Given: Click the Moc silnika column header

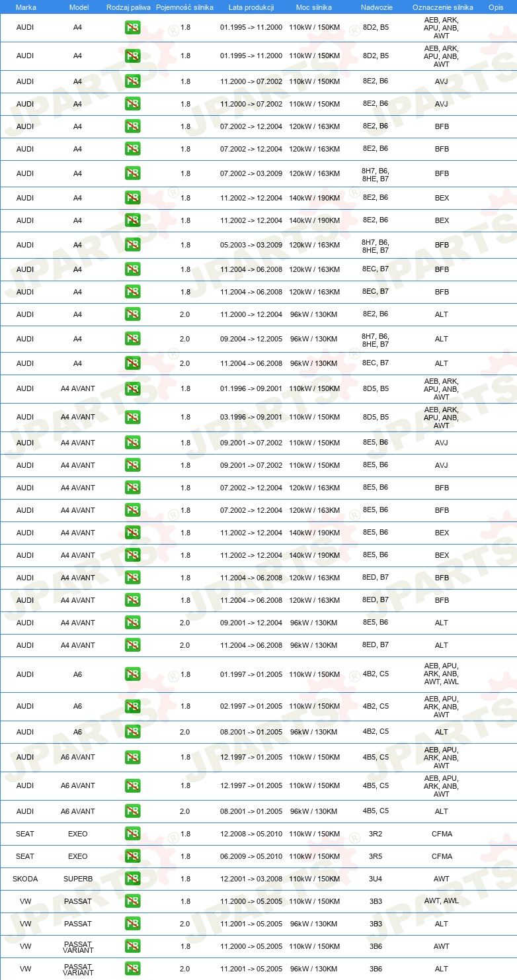Looking at the screenshot, I should pos(314,7).
